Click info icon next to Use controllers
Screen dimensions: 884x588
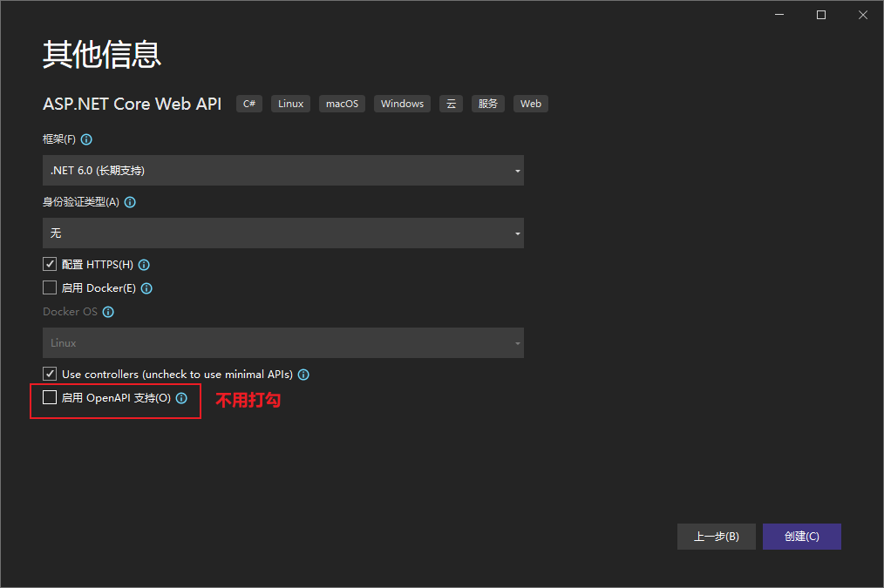[x=303, y=375]
